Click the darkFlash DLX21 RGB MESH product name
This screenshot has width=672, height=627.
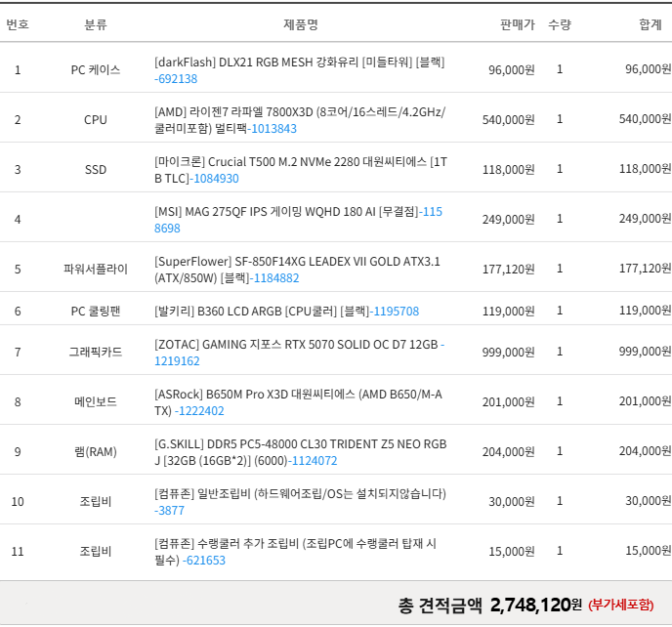pos(300,63)
